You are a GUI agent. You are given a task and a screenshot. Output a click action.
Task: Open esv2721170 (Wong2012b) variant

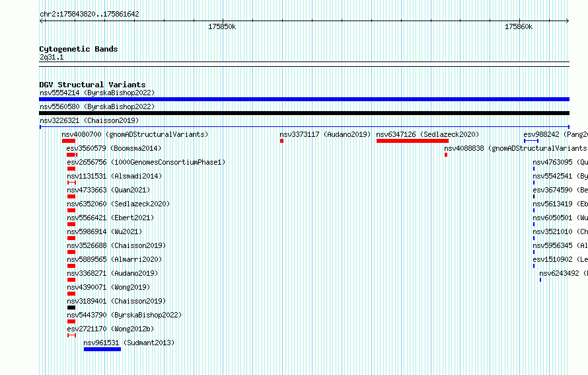(x=110, y=329)
